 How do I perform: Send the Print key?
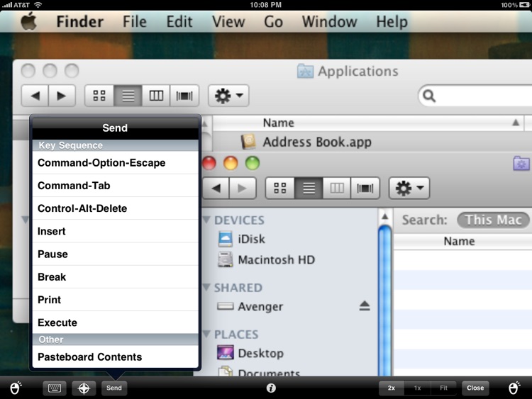coord(116,300)
